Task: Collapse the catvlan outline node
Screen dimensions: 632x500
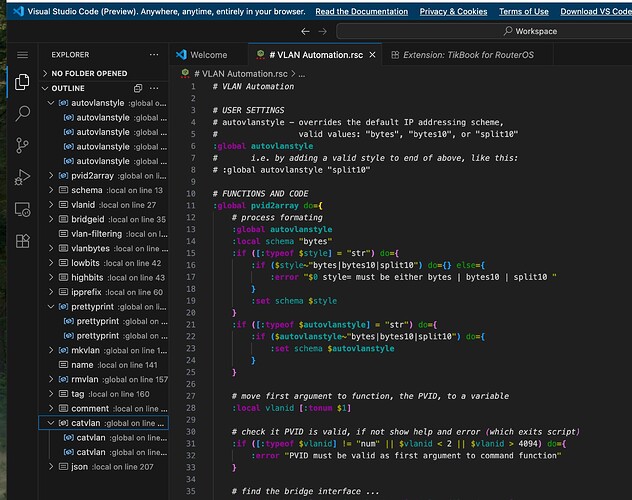Action: [x=51, y=423]
